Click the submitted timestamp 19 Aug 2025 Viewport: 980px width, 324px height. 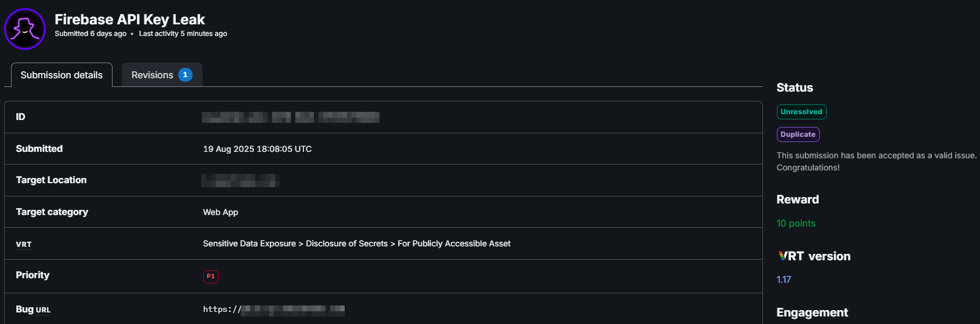tap(257, 149)
